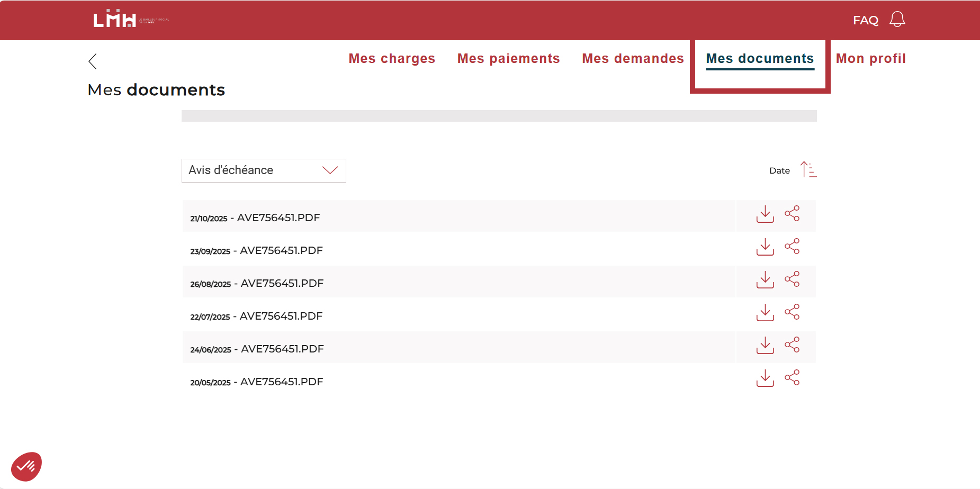Download the 23/09/2025 document

tap(765, 247)
